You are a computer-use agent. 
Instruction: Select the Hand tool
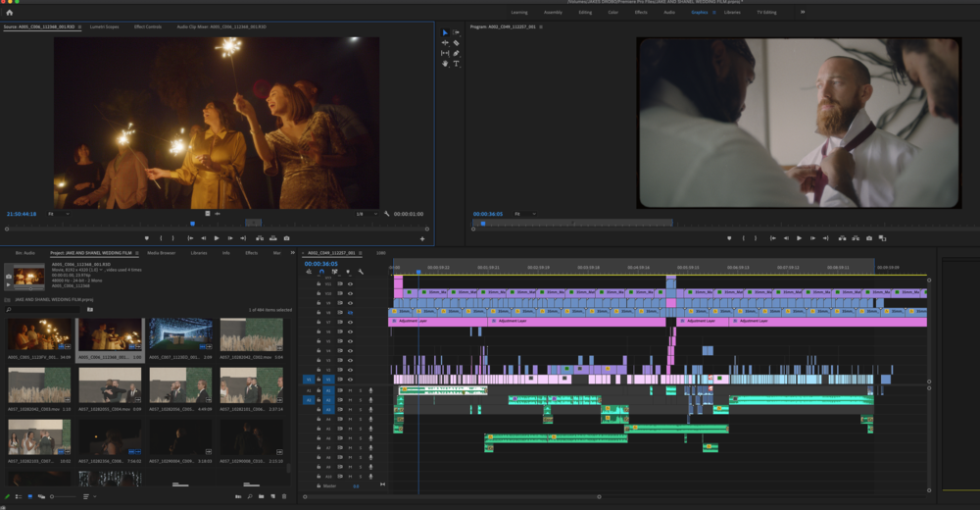(x=445, y=64)
